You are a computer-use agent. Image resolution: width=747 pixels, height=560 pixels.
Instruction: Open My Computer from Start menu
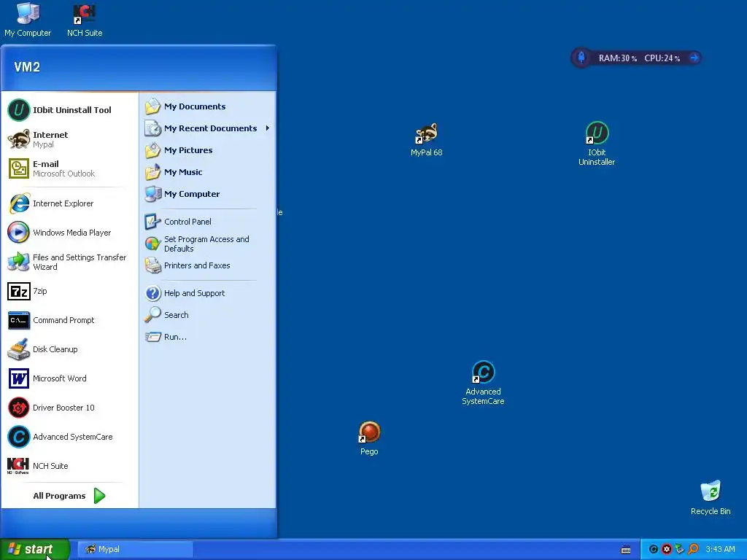(208, 194)
